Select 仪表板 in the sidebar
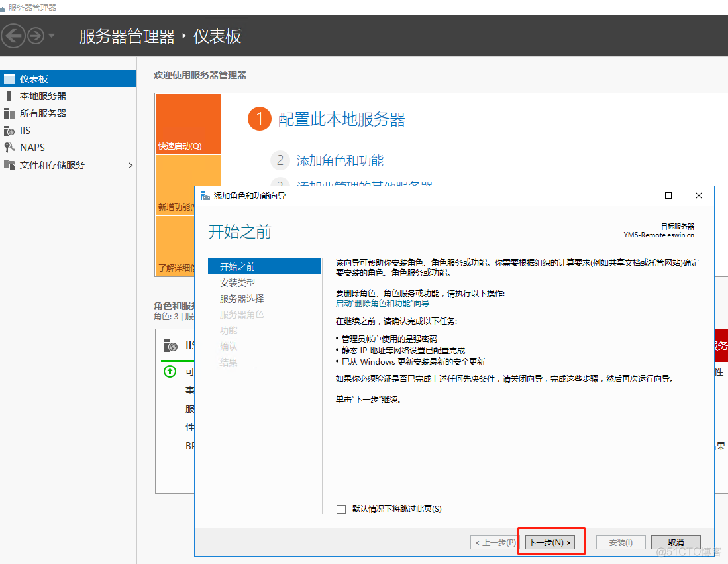 click(x=34, y=79)
